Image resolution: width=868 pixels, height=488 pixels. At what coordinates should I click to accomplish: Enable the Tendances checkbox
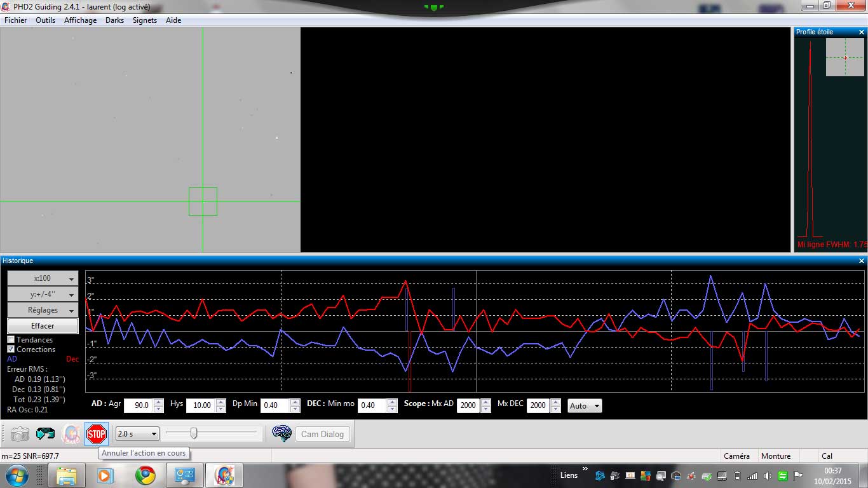click(x=11, y=340)
